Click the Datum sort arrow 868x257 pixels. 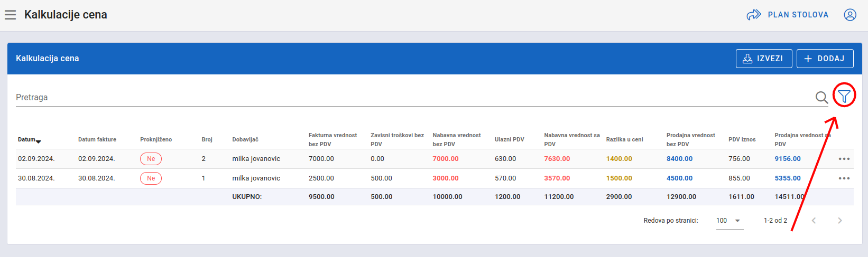39,141
